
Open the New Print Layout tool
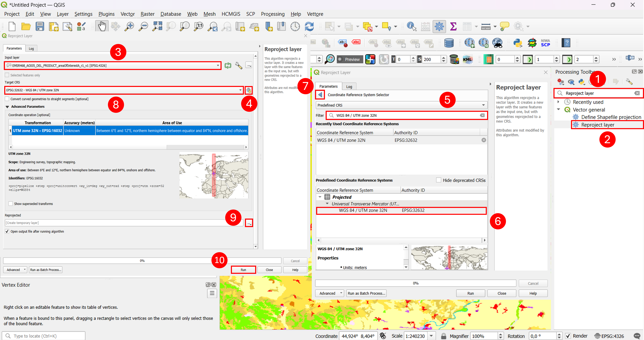click(x=54, y=26)
